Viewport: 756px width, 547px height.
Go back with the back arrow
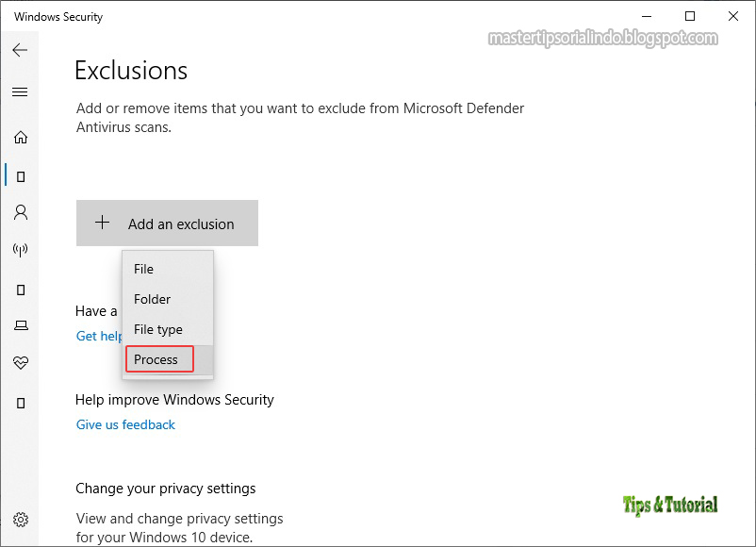coord(20,50)
